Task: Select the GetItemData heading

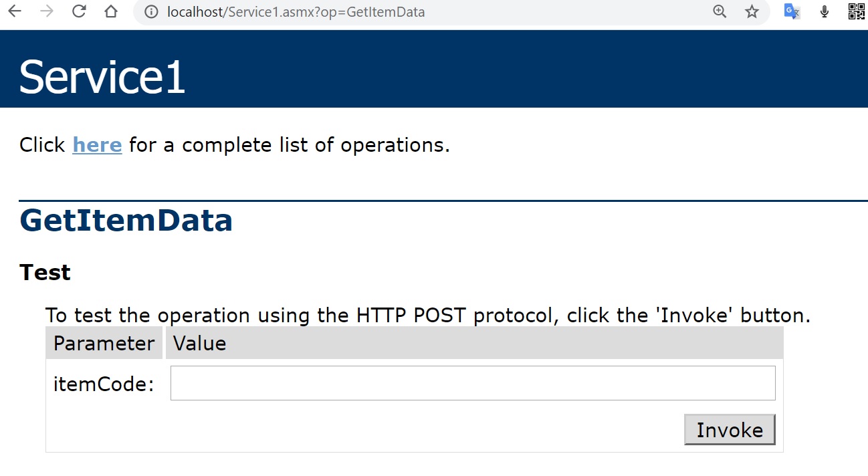Action: tap(126, 221)
